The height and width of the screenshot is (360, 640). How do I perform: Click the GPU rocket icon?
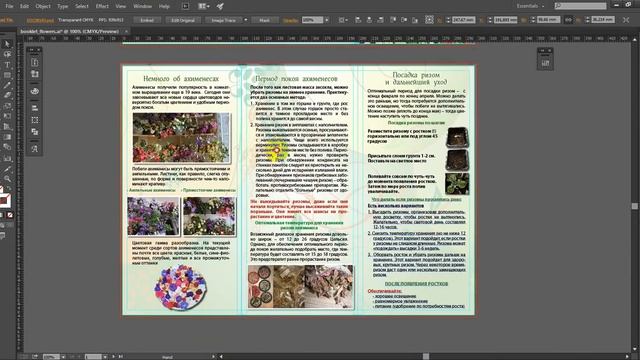[x=220, y=6]
